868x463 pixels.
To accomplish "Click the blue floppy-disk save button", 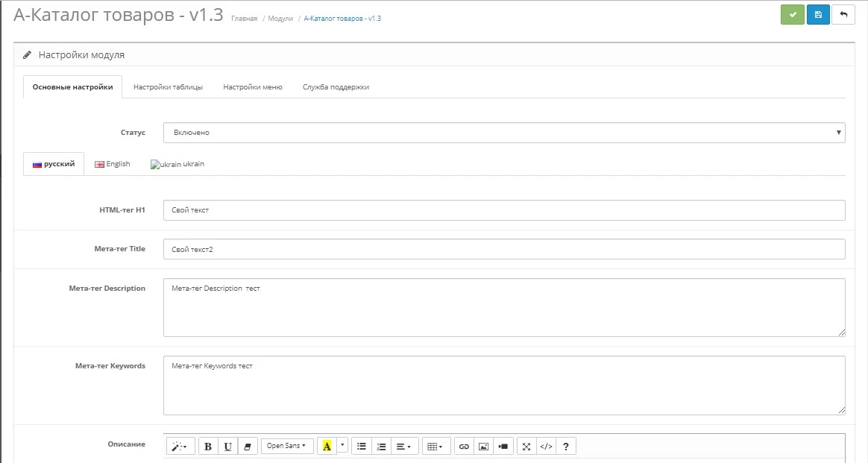I will 818,14.
